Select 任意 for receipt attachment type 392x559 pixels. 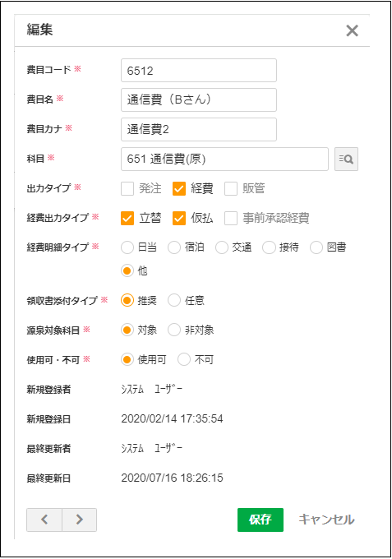[x=174, y=301]
